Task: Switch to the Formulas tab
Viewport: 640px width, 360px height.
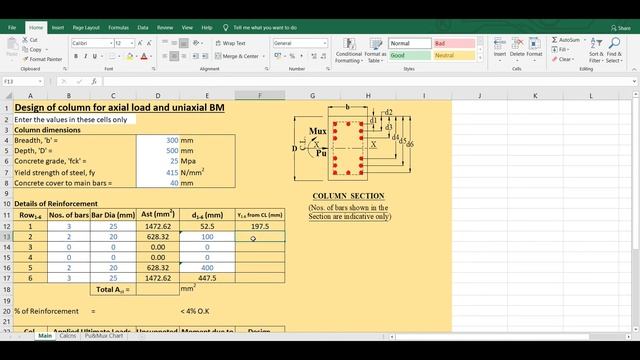Action: click(118, 28)
